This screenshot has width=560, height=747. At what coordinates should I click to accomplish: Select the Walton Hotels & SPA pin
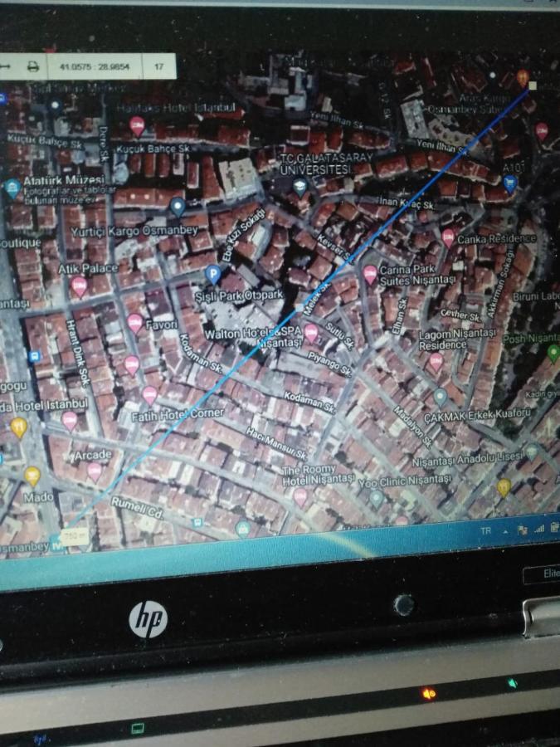tap(311, 334)
